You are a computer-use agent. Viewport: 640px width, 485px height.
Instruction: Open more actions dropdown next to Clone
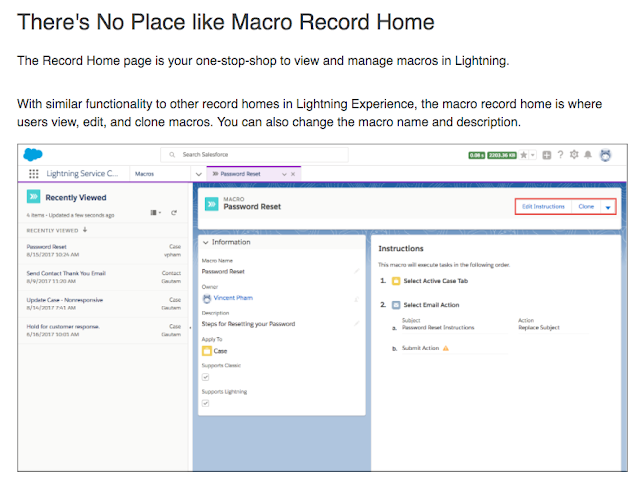click(608, 207)
